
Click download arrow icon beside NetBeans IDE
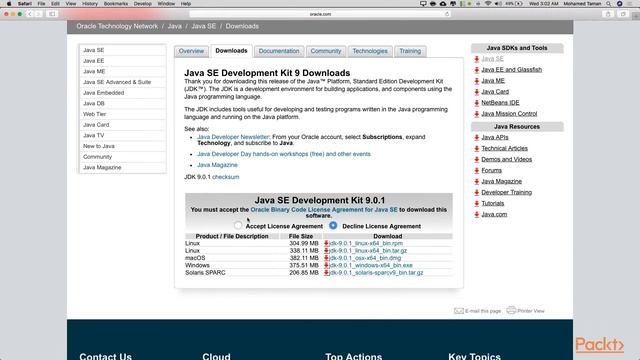point(476,103)
